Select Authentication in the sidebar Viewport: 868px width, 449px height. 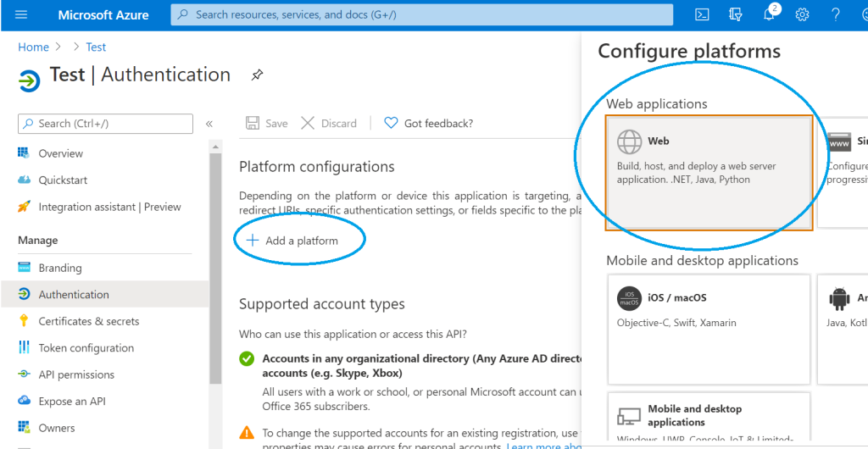pos(104,295)
